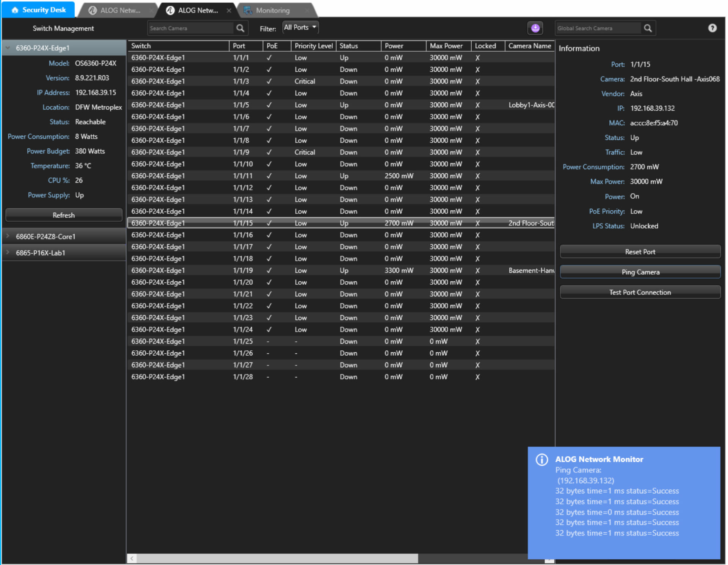728x565 pixels.
Task: Expand the 6865-P16X-Lab1 switch
Action: click(8, 253)
